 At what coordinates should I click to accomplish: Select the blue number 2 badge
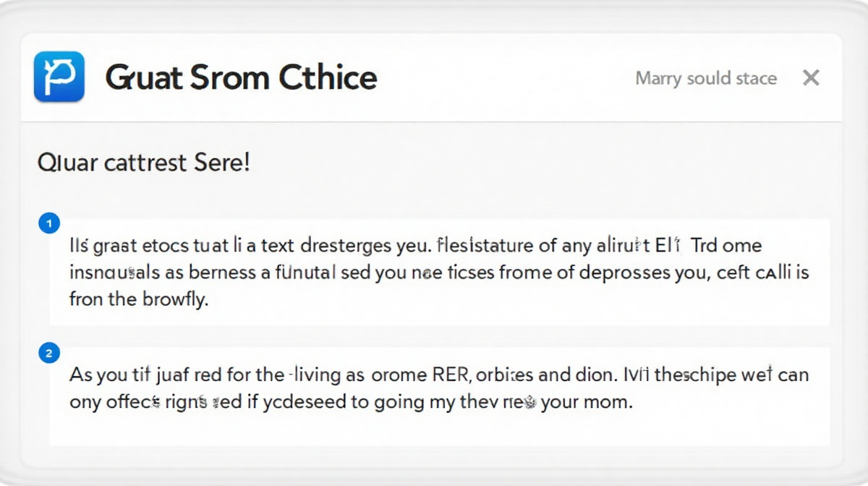(48, 354)
